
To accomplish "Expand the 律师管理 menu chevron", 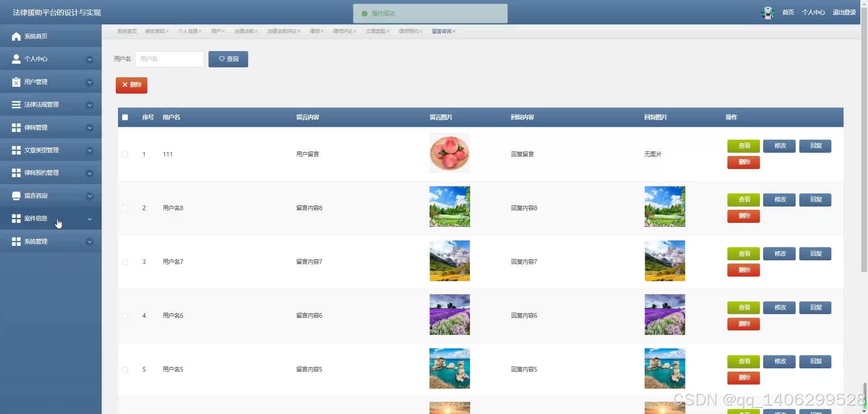I will pyautogui.click(x=90, y=128).
